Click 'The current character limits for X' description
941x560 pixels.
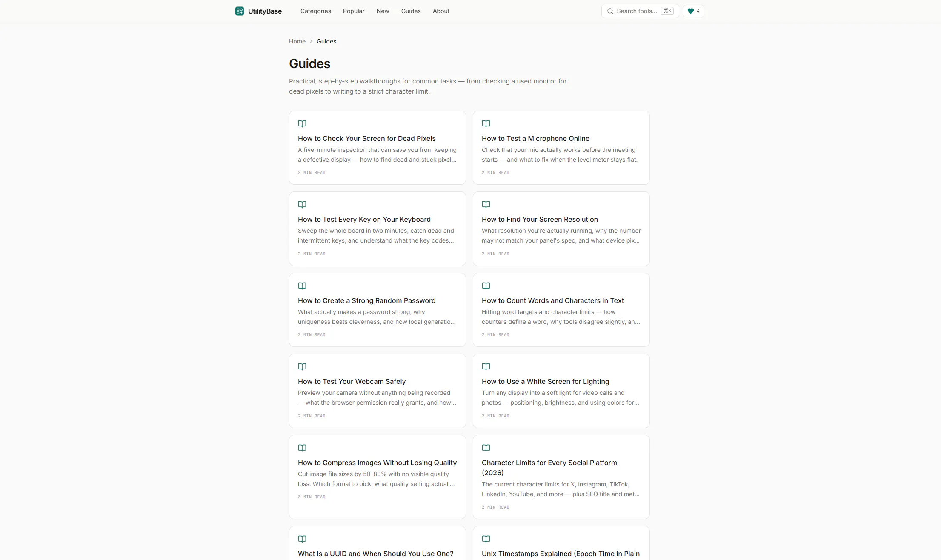[x=561, y=489]
